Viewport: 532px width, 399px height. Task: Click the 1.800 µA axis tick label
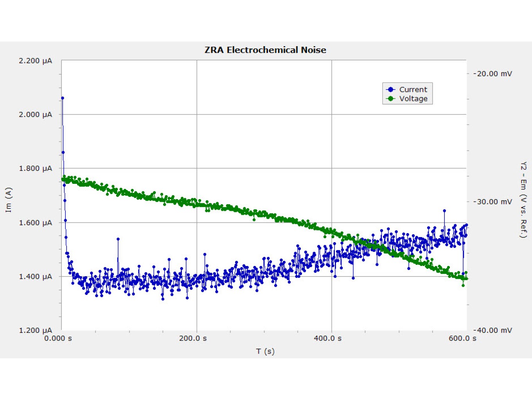pos(35,169)
